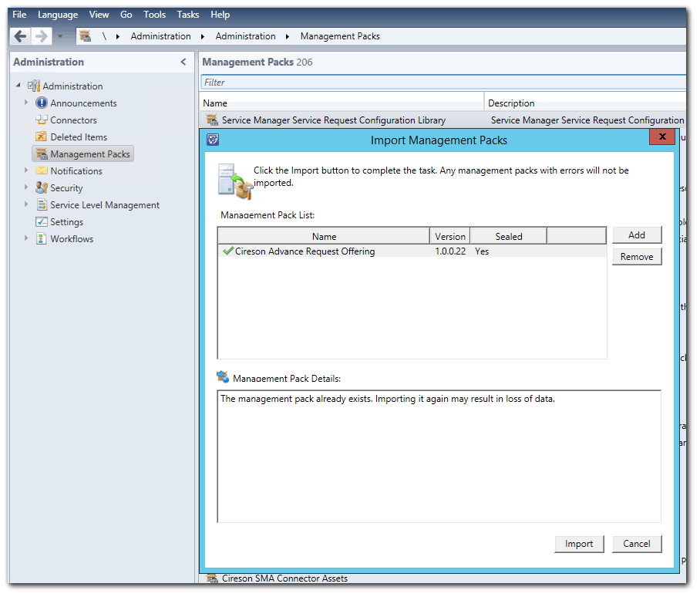Expand the arrow after the breadcrumb backslash
Image resolution: width=700 pixels, height=597 pixels.
(x=118, y=36)
